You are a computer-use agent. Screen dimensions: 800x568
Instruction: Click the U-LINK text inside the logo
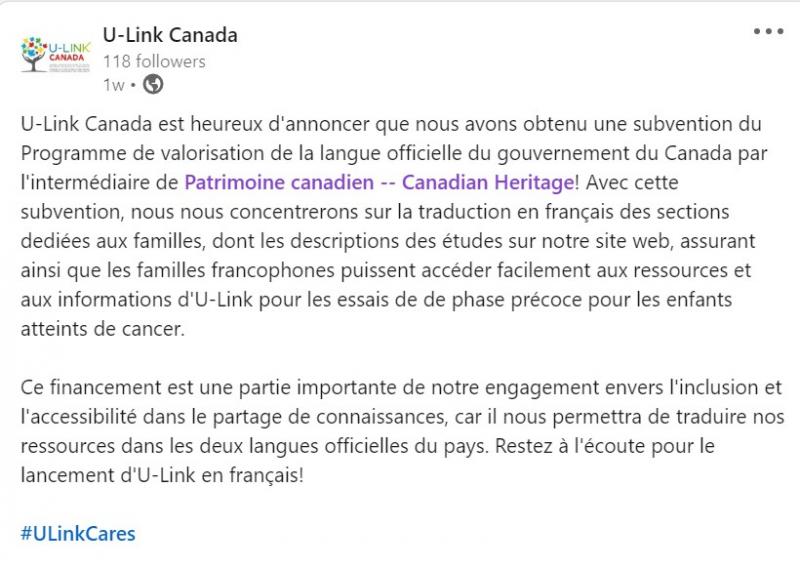[69, 47]
